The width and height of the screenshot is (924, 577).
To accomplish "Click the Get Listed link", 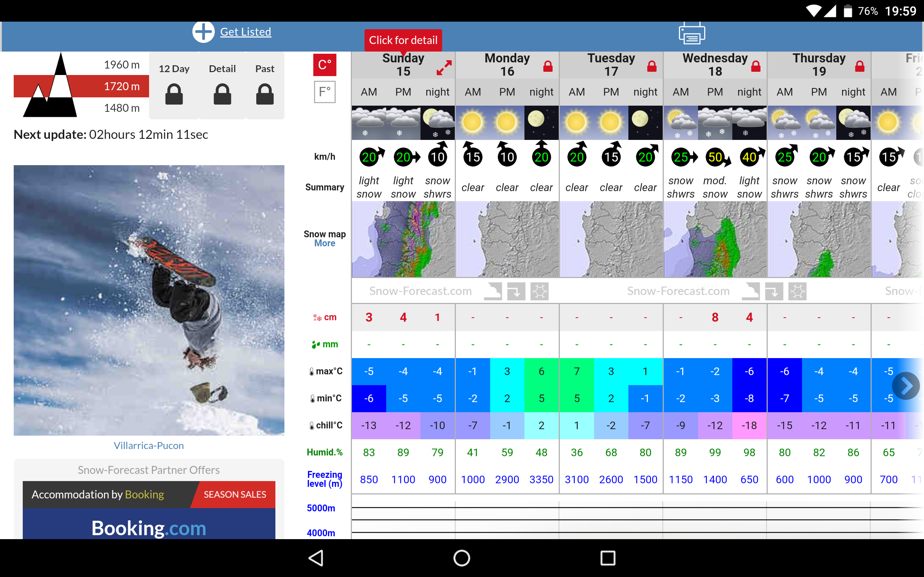I will [245, 32].
